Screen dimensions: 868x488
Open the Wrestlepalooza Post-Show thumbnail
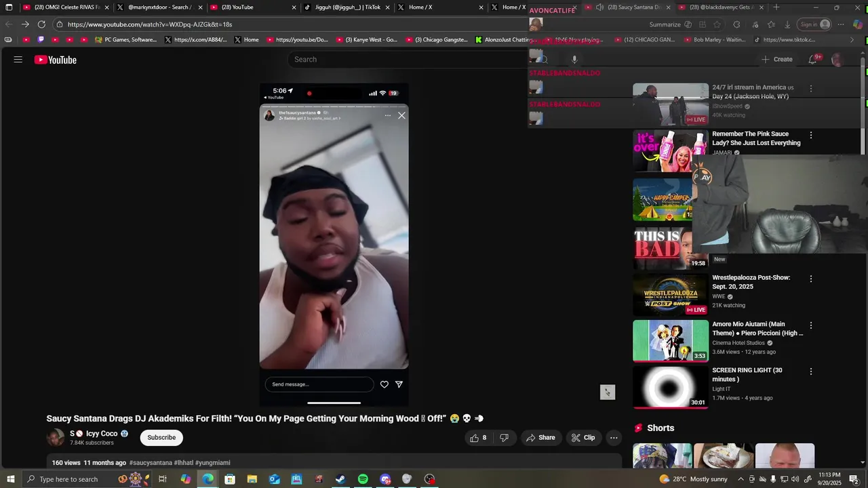671,294
